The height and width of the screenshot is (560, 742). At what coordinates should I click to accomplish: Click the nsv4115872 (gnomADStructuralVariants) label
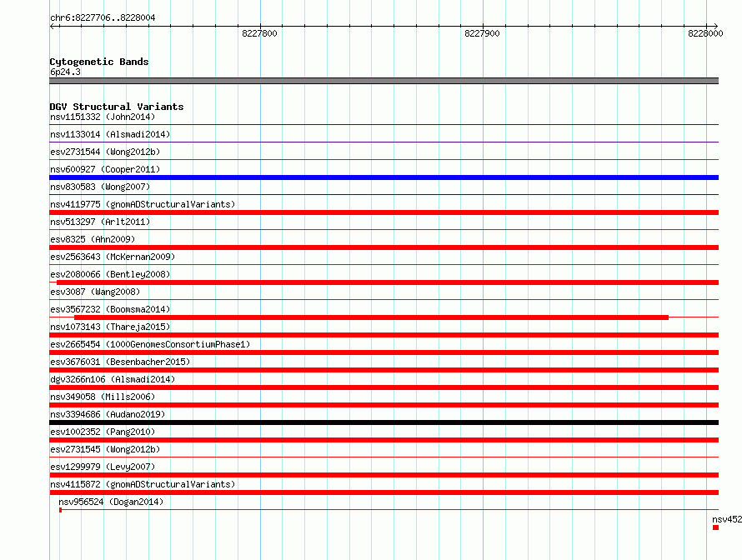click(143, 484)
